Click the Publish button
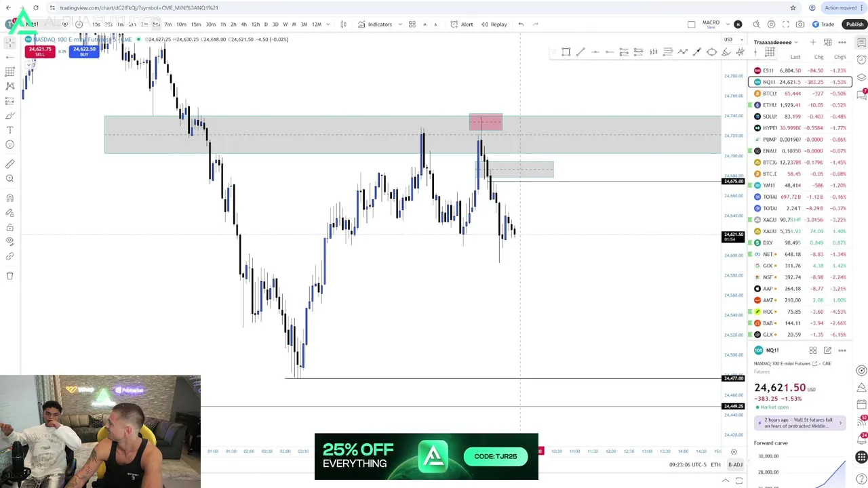This screenshot has width=868, height=488. point(854,24)
